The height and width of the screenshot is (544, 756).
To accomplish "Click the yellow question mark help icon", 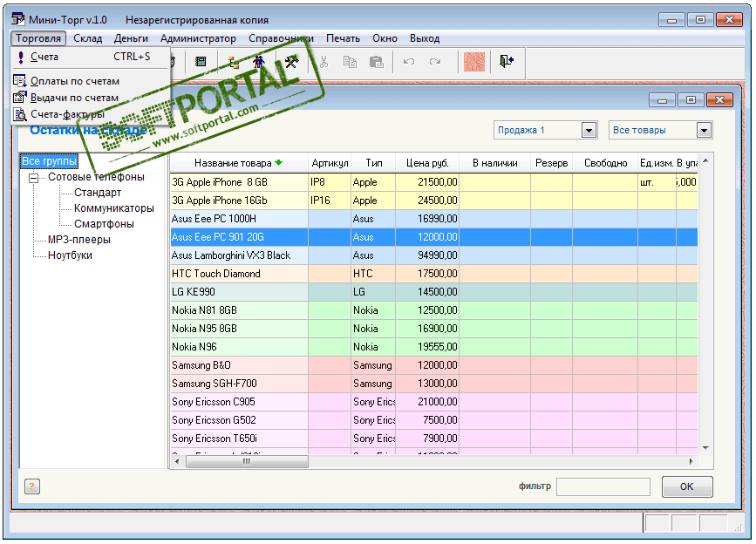I will click(31, 486).
